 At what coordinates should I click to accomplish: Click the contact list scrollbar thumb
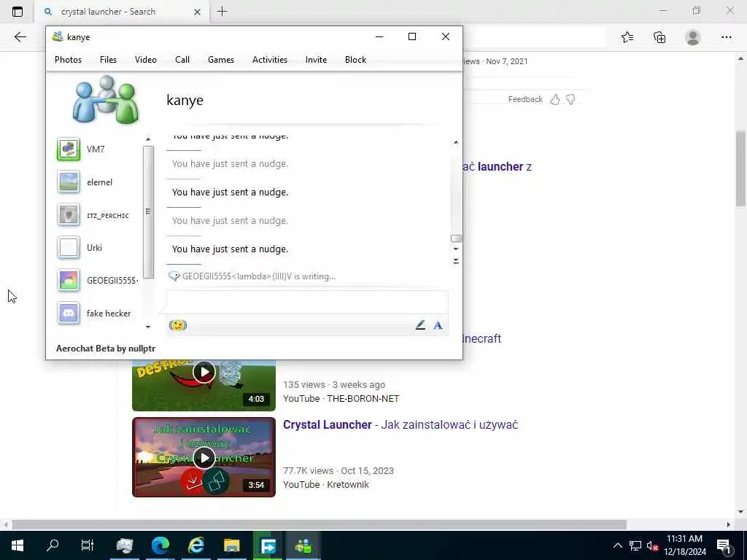[x=148, y=211]
